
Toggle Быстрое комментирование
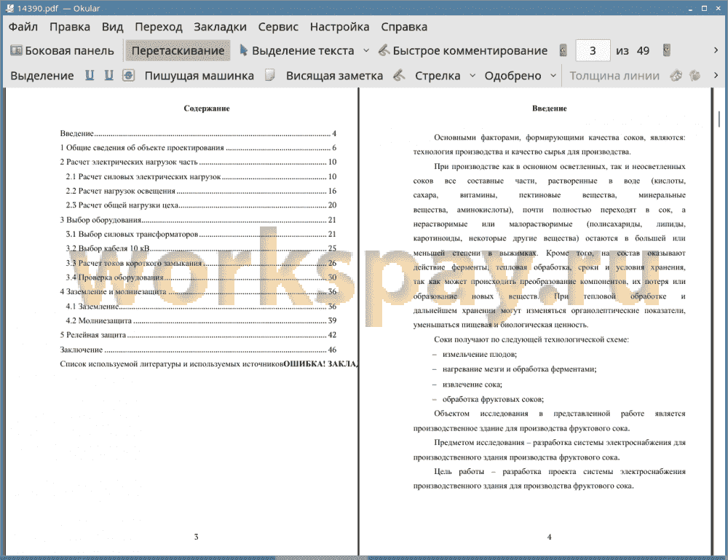[463, 51]
